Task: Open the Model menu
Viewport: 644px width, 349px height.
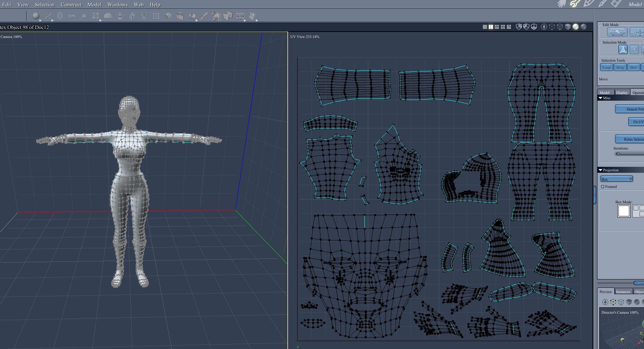Action: coord(94,5)
